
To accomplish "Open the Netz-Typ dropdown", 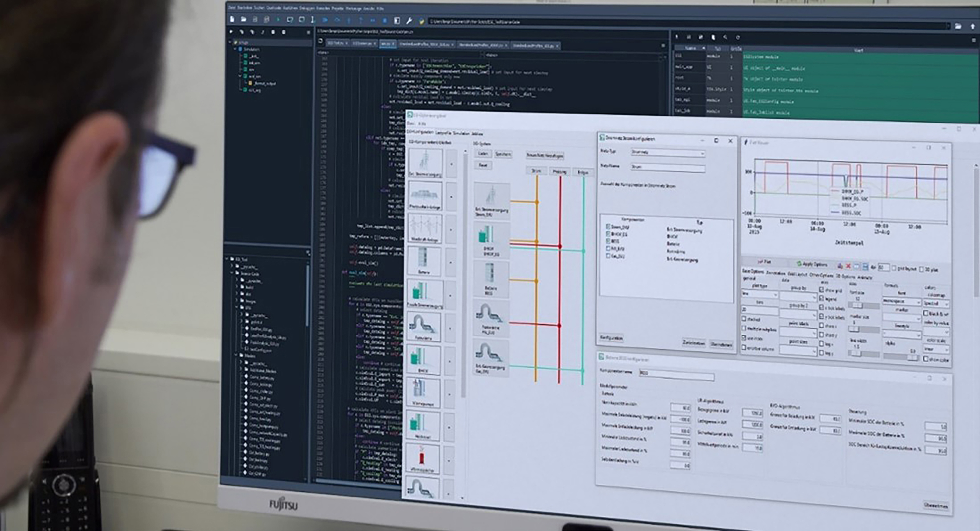I will pyautogui.click(x=668, y=153).
